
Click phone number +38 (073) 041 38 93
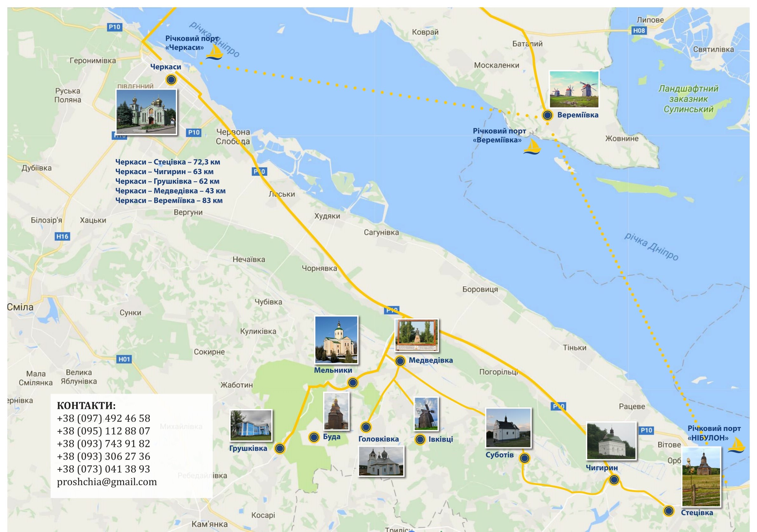[x=103, y=469]
